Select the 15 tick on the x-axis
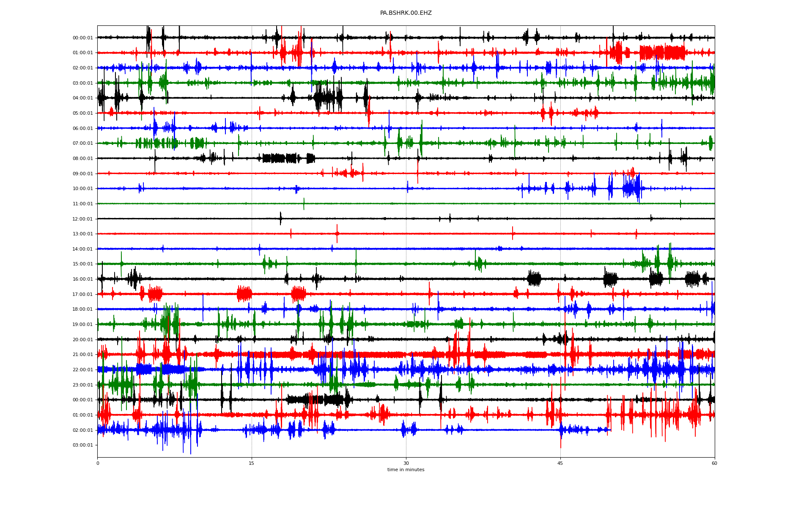The image size is (812, 508). (x=252, y=463)
